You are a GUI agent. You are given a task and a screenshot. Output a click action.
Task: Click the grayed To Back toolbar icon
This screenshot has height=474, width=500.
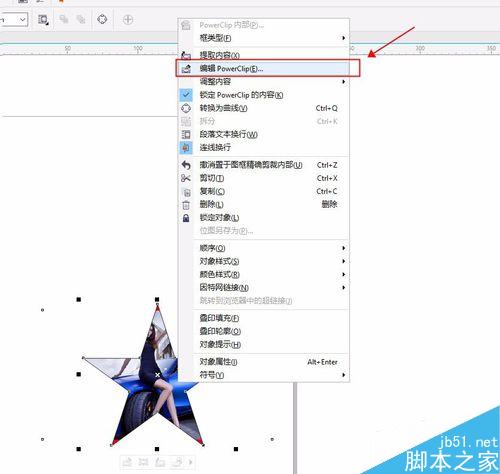(x=81, y=19)
